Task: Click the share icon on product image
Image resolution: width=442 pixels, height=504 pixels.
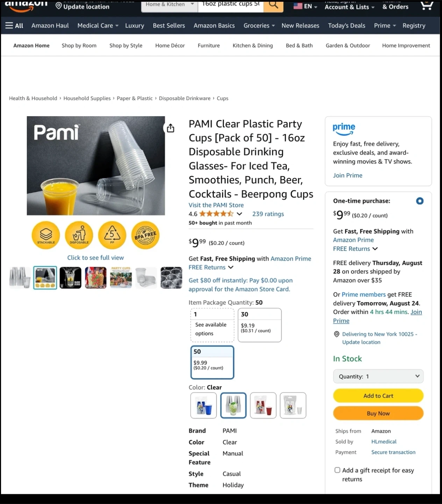Action: tap(170, 128)
